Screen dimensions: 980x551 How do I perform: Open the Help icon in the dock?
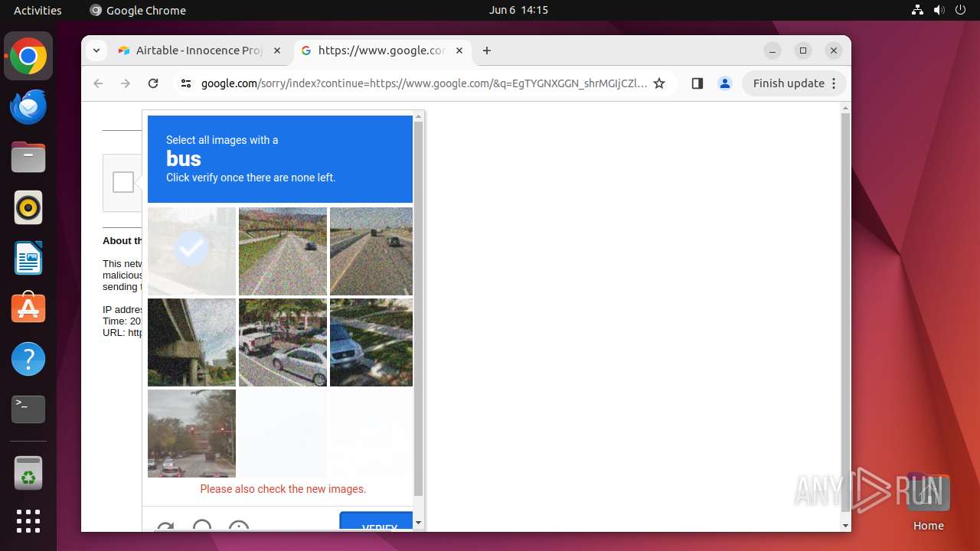[28, 359]
